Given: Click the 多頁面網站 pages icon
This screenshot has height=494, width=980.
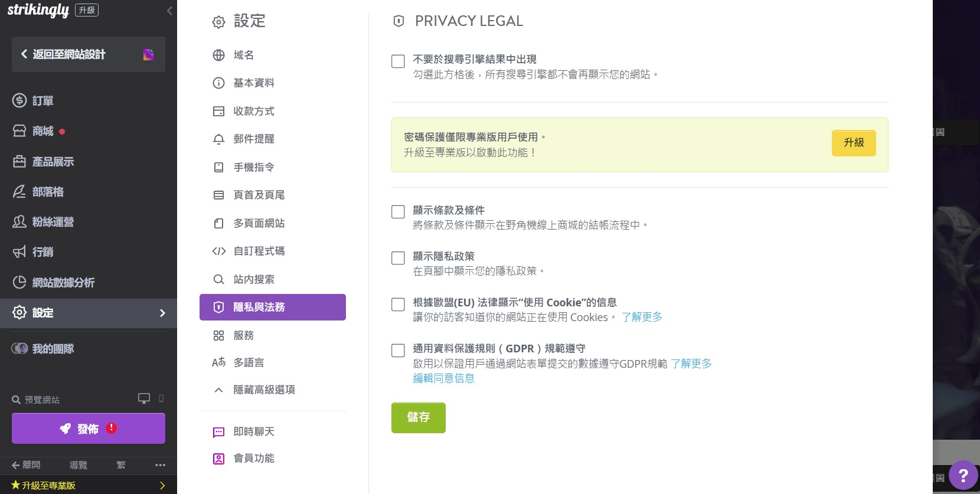Looking at the screenshot, I should (218, 223).
